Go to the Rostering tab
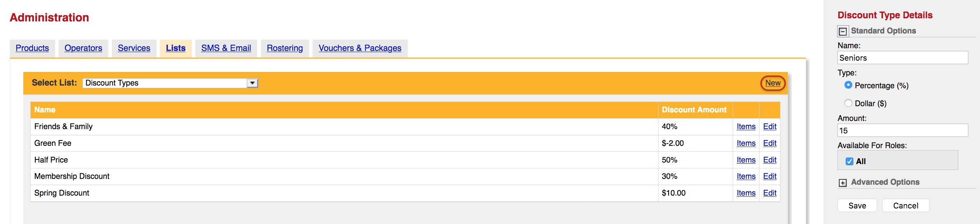The image size is (980, 224). [x=285, y=48]
